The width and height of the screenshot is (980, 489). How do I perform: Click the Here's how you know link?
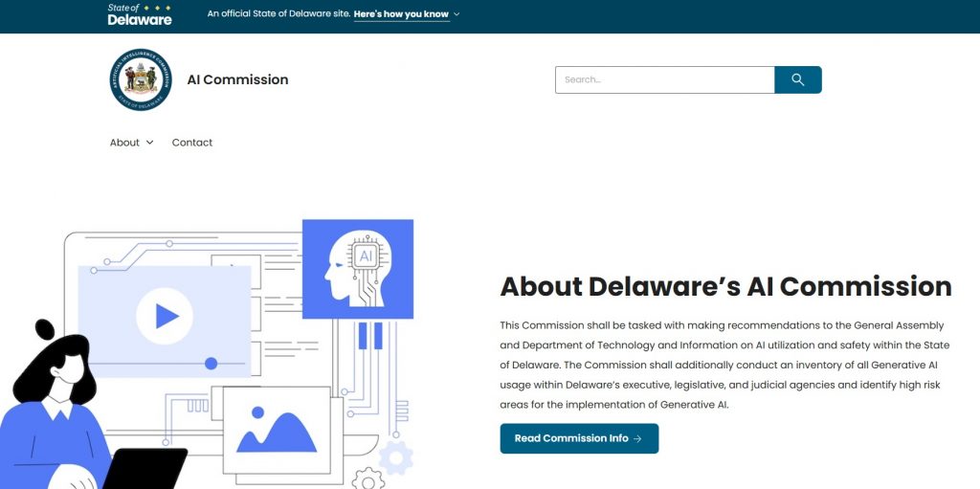(x=401, y=14)
